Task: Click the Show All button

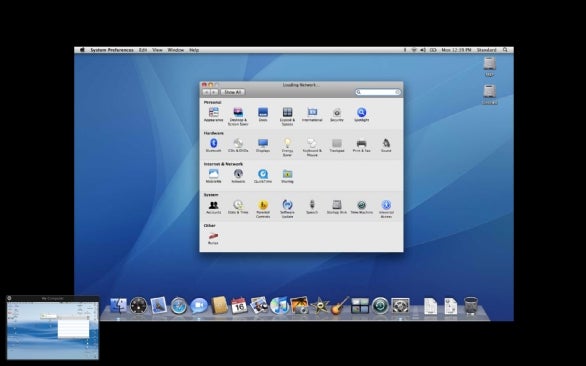Action: click(x=232, y=92)
